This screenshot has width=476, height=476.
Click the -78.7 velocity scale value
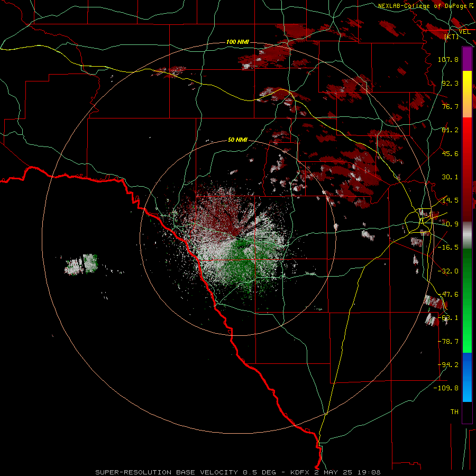point(448,342)
